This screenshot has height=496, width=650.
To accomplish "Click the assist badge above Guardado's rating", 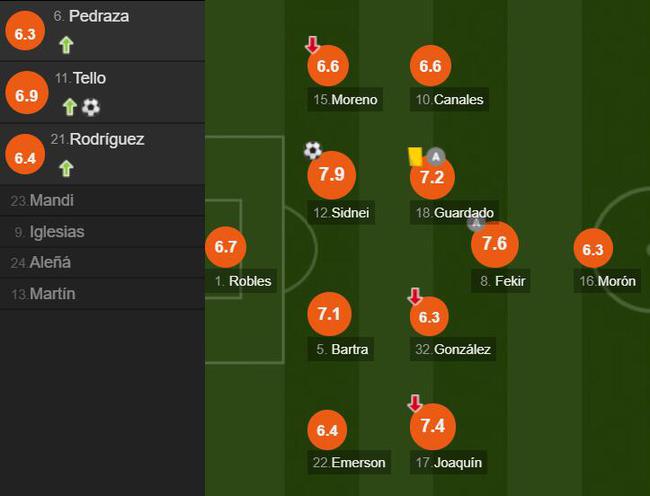I will [x=436, y=156].
